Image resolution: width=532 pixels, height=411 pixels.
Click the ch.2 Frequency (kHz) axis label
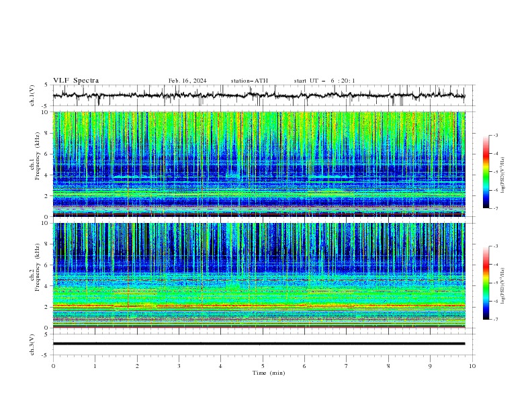(x=35, y=267)
